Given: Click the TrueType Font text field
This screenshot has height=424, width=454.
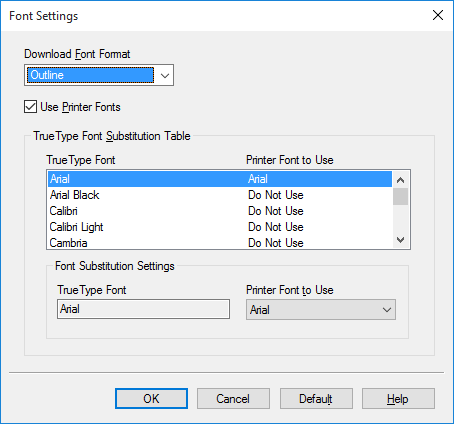Looking at the screenshot, I should (x=143, y=309).
